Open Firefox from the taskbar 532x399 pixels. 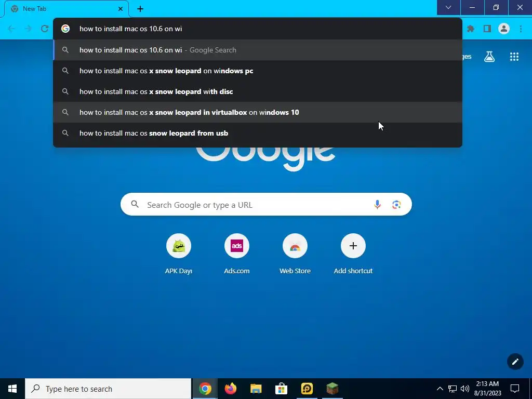[231, 389]
